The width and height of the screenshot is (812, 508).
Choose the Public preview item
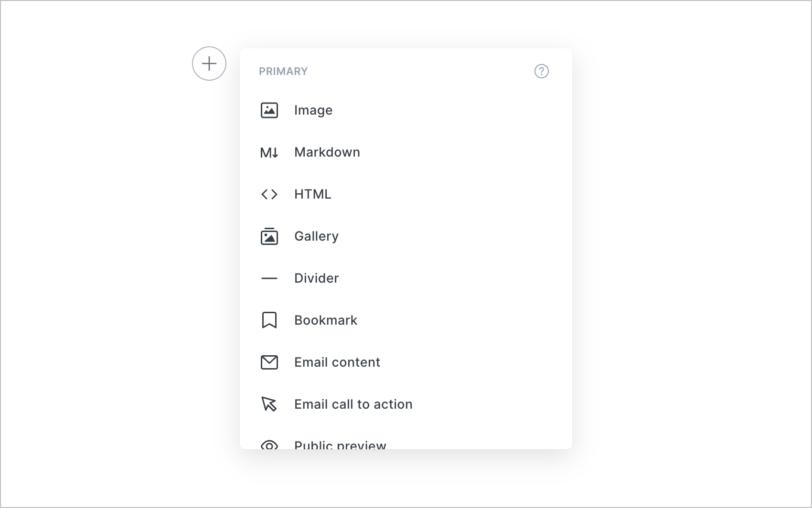click(x=340, y=445)
